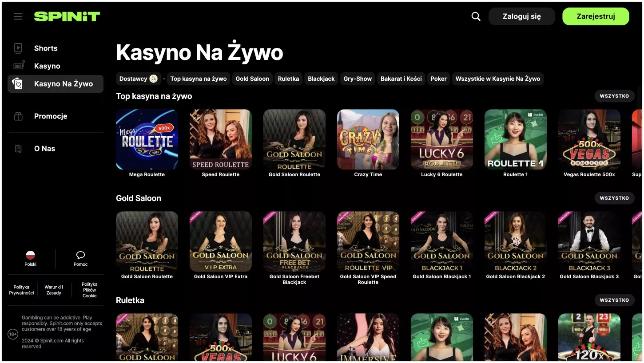
Task: Launch the Crazy Time game thumbnail
Action: 368,139
